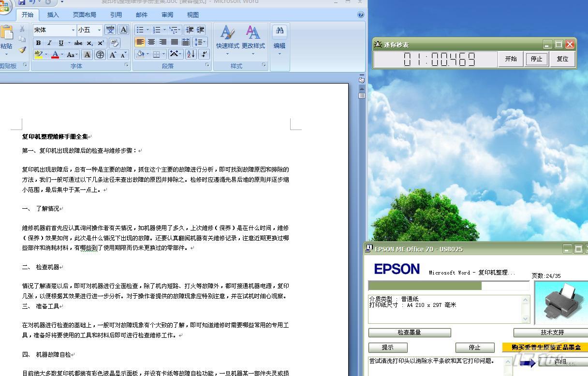Viewport: 588px width, 376px height.
Task: Click the strikethrough abc icon
Action: tap(78, 43)
